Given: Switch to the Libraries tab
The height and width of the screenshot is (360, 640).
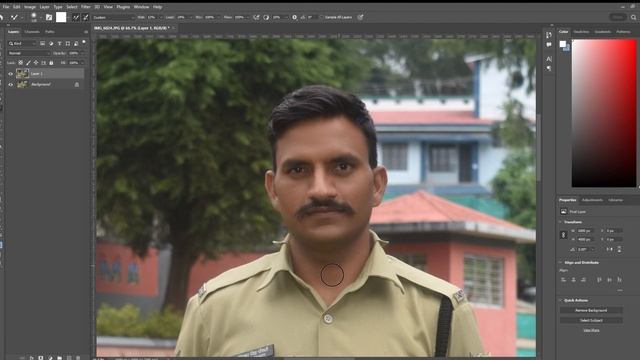Looking at the screenshot, I should pos(616,200).
